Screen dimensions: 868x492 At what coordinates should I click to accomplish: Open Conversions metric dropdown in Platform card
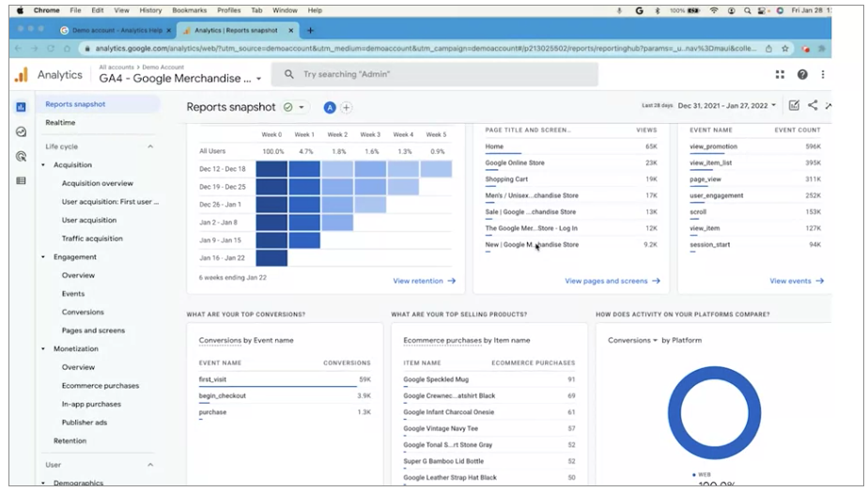pyautogui.click(x=632, y=340)
